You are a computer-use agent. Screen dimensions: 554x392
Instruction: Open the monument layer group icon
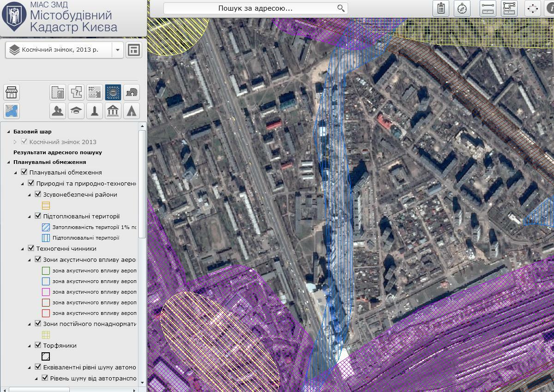(95, 111)
